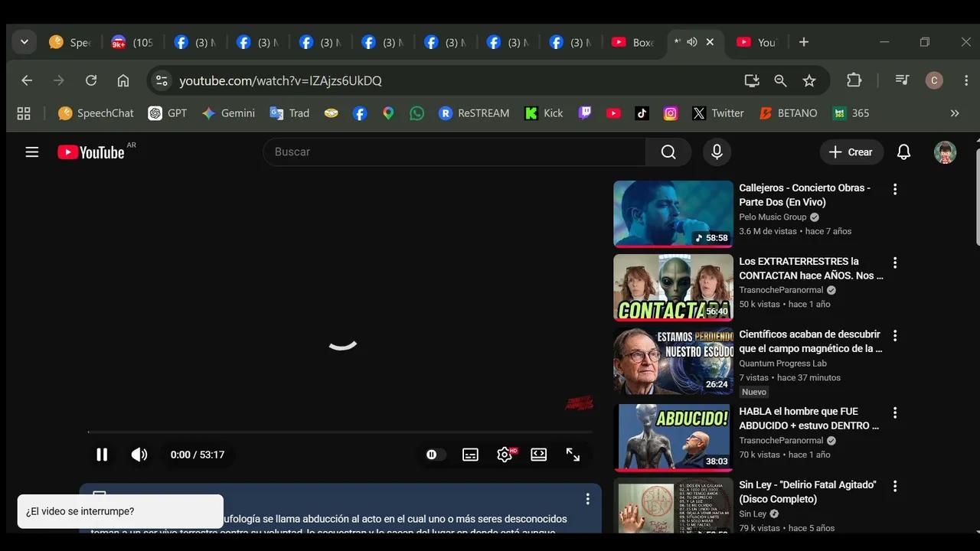Open the bookmarks apps grid icon
Viewport: 980px width, 551px height.
(x=24, y=113)
